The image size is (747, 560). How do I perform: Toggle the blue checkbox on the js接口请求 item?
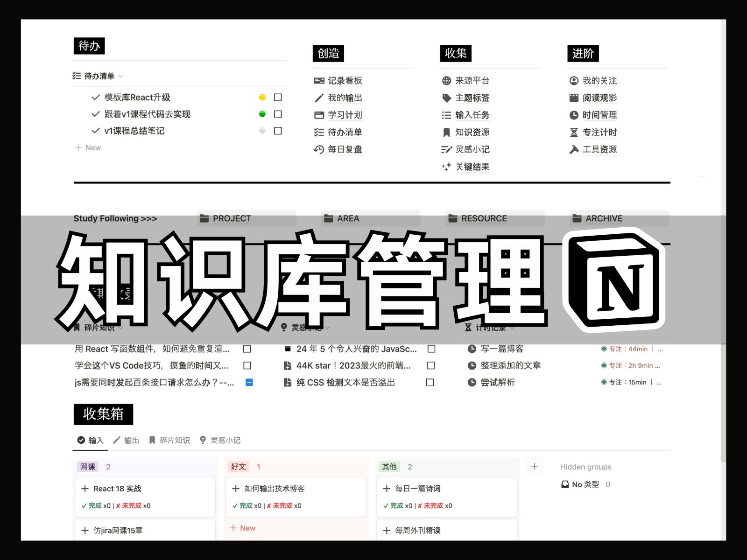pyautogui.click(x=249, y=383)
